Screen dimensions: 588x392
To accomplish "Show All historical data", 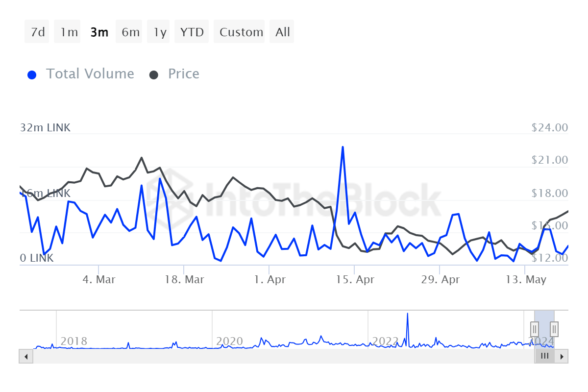I will click(283, 32).
